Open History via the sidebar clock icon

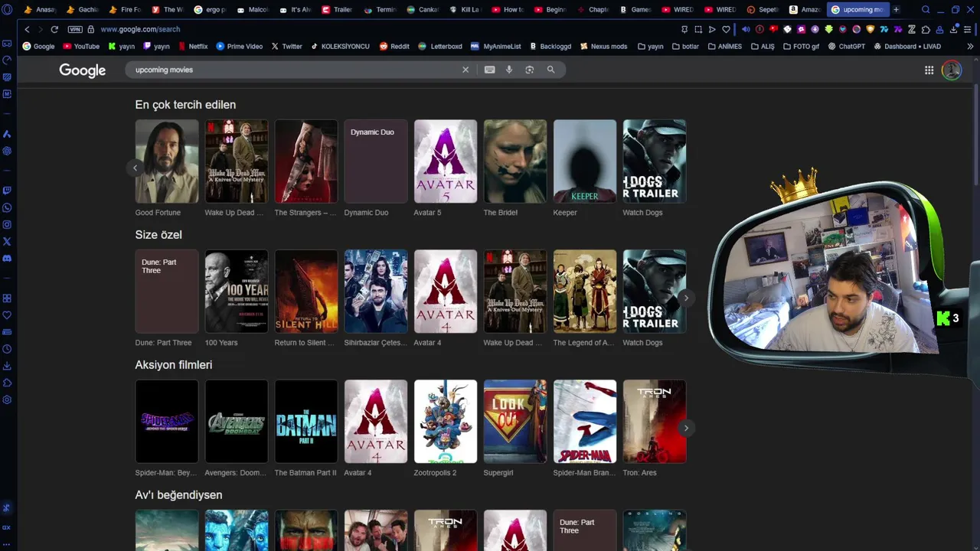tap(7, 349)
